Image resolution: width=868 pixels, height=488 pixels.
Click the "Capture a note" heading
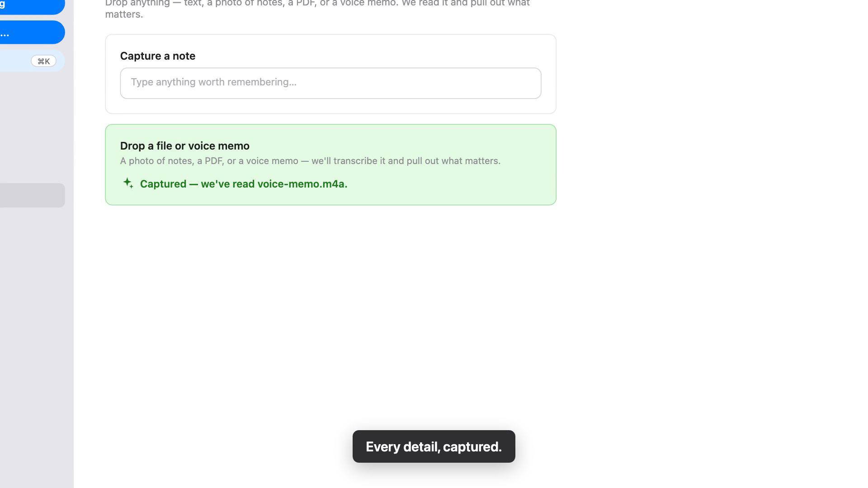tap(158, 56)
